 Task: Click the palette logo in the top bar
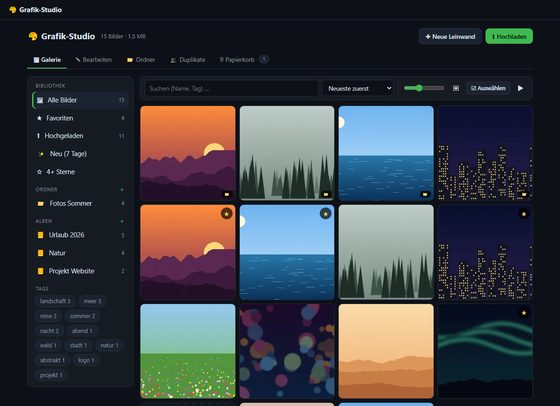(13, 10)
